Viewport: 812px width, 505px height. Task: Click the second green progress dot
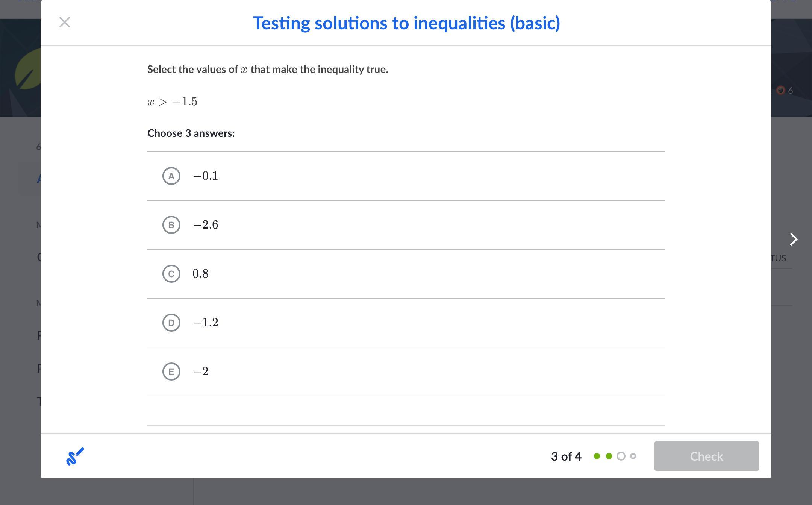tap(609, 456)
